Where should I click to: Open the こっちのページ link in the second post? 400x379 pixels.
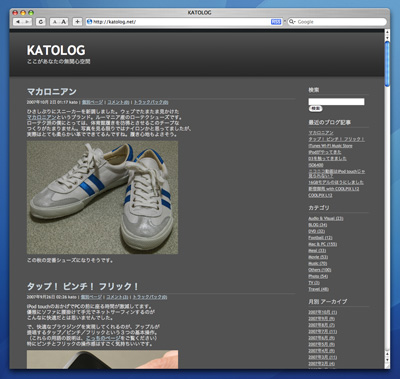click(103, 338)
